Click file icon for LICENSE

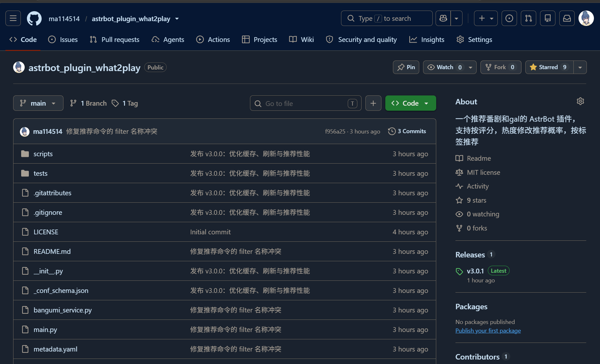25,232
